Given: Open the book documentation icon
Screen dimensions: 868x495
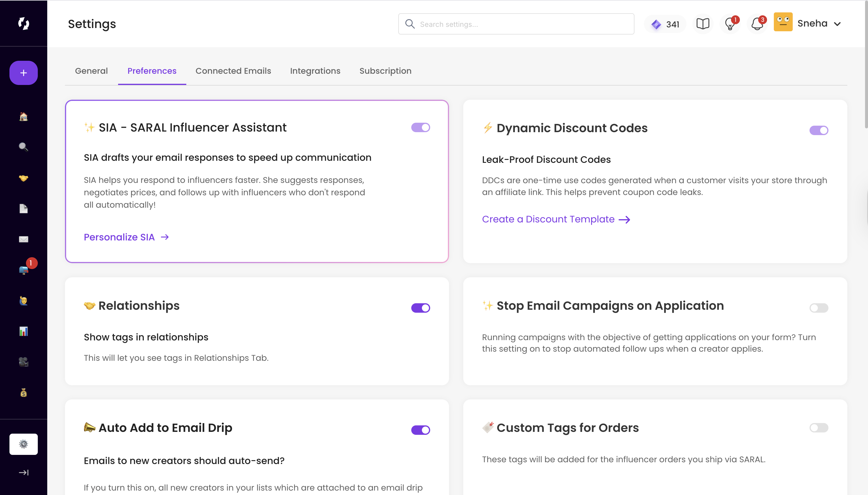Looking at the screenshot, I should [703, 24].
